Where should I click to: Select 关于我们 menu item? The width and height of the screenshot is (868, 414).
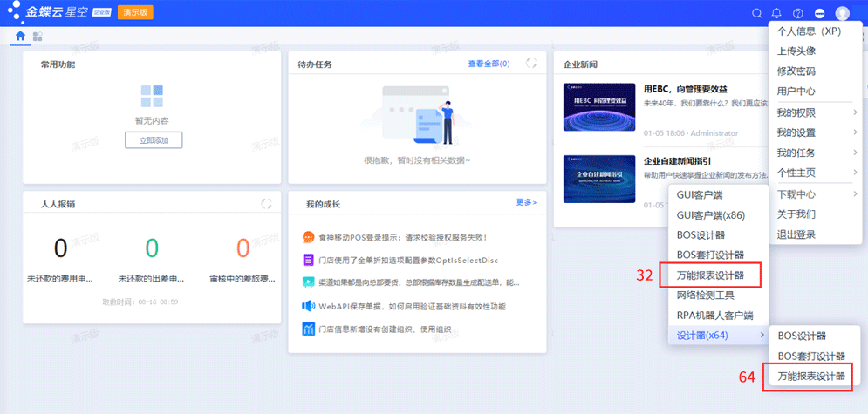tap(816, 214)
